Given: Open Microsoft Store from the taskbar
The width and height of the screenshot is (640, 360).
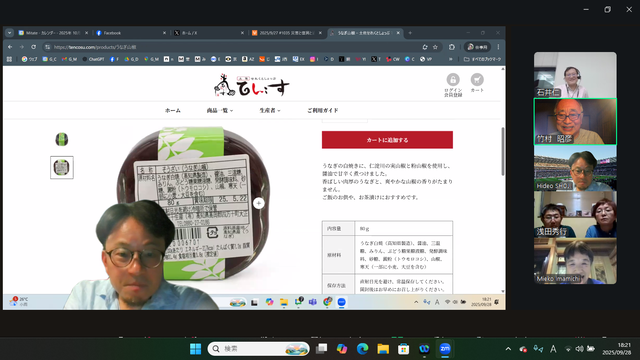Looking at the screenshot, I should [404, 349].
